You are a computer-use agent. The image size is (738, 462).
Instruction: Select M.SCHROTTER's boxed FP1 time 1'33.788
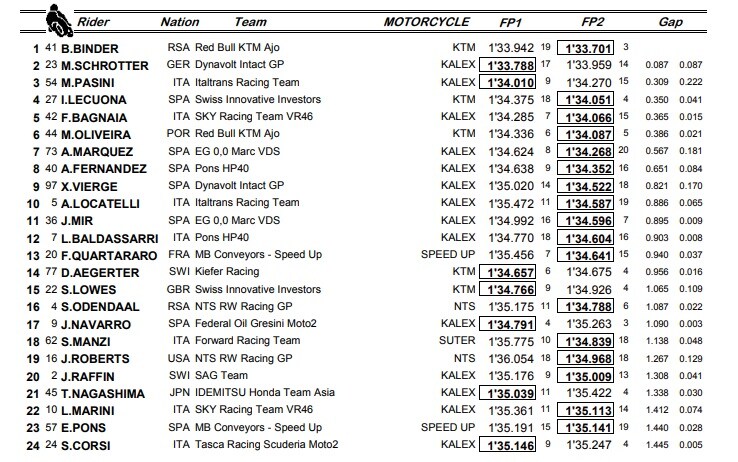coord(507,65)
